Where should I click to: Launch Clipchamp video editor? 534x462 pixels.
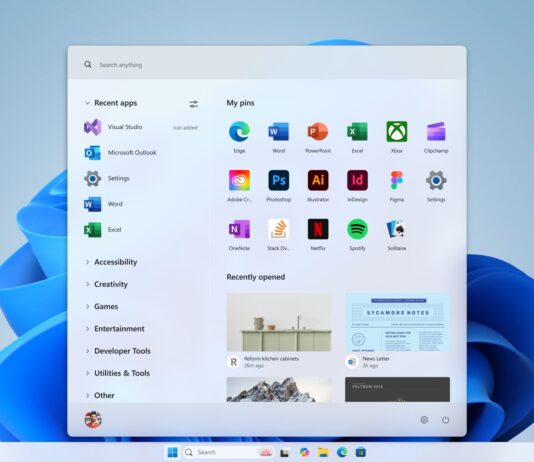point(436,132)
